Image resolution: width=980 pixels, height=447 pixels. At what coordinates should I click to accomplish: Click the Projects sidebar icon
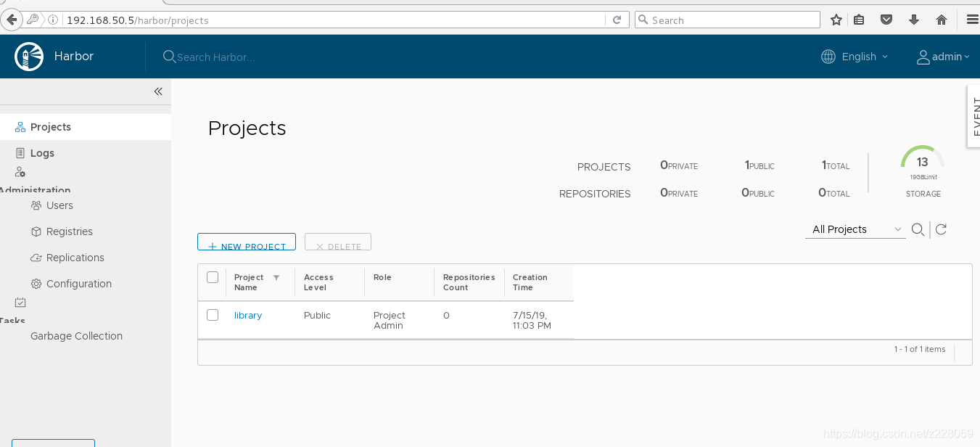(20, 127)
